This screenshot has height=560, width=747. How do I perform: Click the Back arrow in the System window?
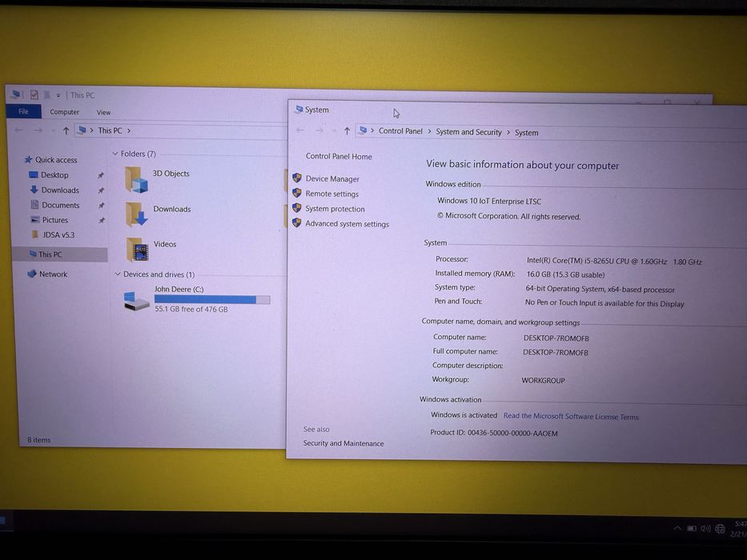click(x=300, y=130)
